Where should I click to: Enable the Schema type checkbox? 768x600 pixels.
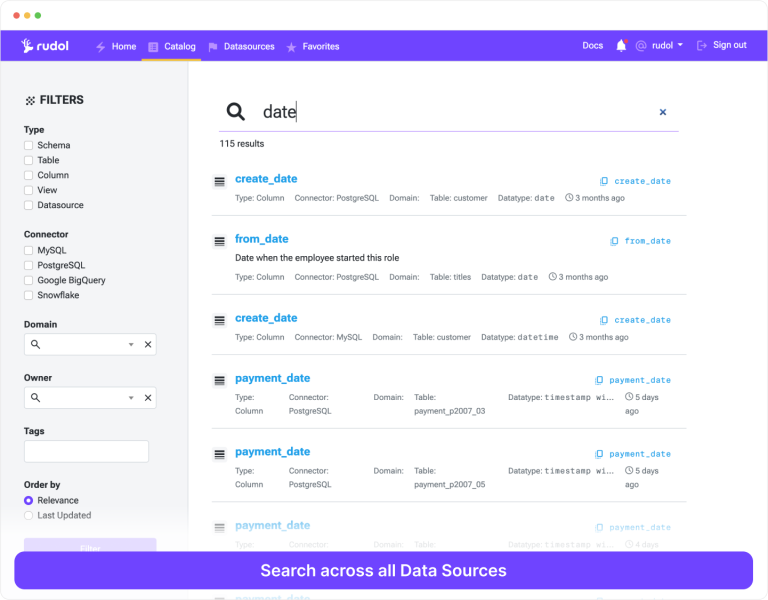[x=29, y=145]
